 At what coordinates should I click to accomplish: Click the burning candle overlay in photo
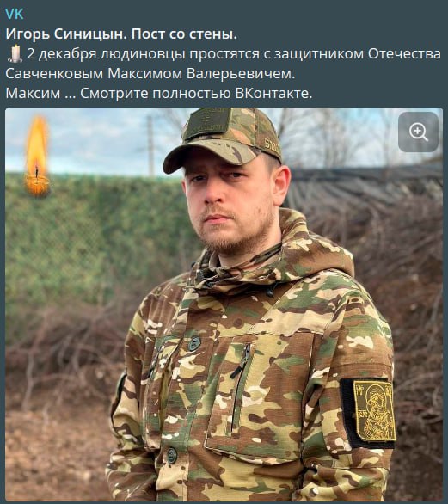click(37, 157)
